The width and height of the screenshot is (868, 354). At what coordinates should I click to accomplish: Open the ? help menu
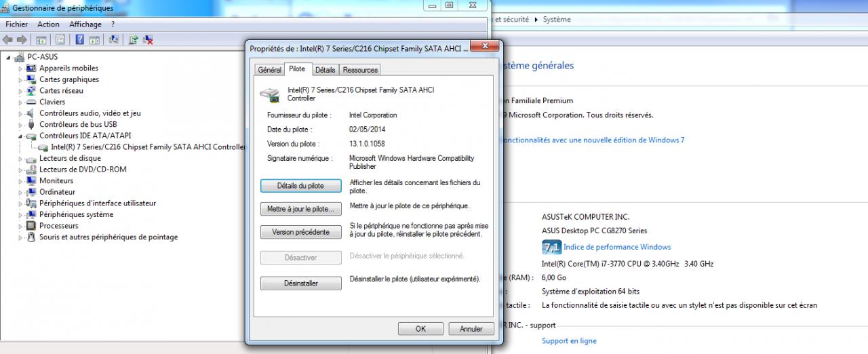(113, 24)
